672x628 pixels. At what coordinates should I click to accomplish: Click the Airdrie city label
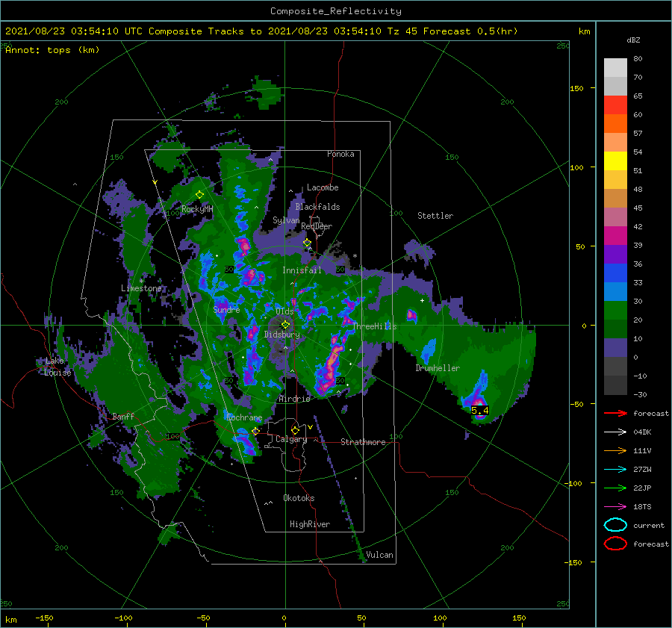point(294,399)
